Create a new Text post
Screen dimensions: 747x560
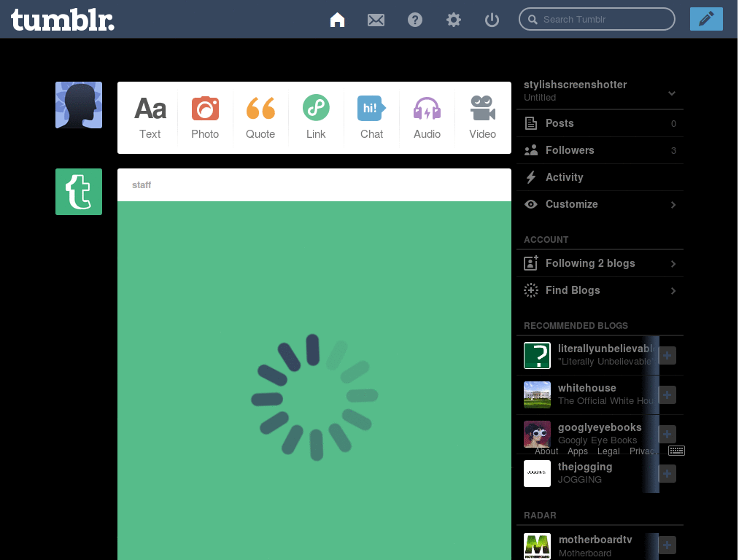[x=150, y=117]
